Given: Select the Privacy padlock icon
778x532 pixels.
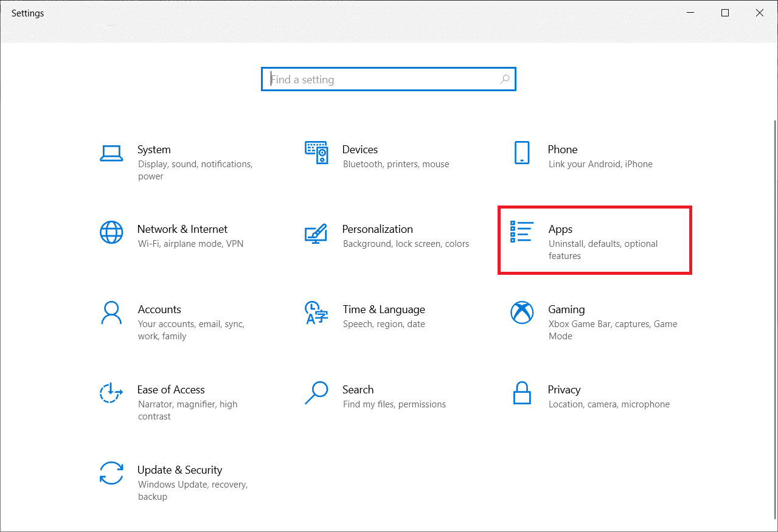Looking at the screenshot, I should click(x=521, y=393).
